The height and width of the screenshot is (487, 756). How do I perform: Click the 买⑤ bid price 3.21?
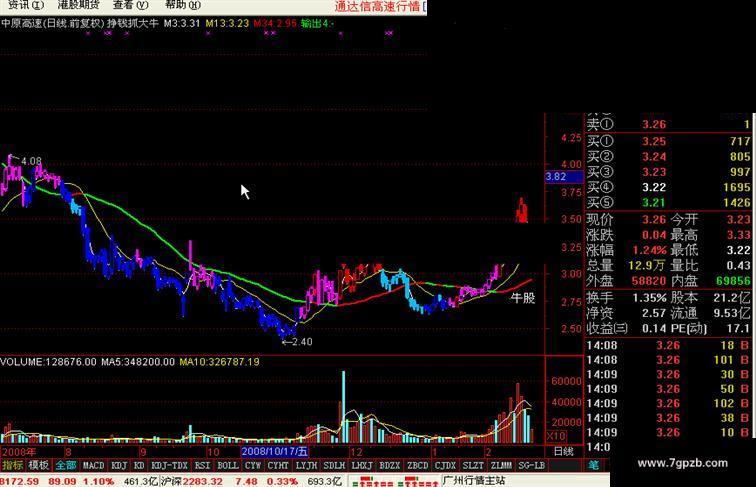pos(654,203)
